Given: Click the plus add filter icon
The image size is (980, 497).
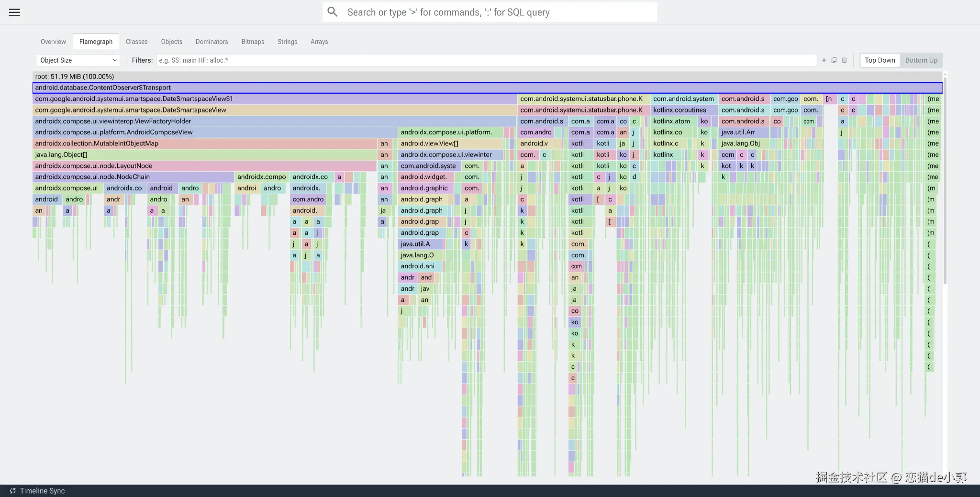Looking at the screenshot, I should pyautogui.click(x=824, y=60).
